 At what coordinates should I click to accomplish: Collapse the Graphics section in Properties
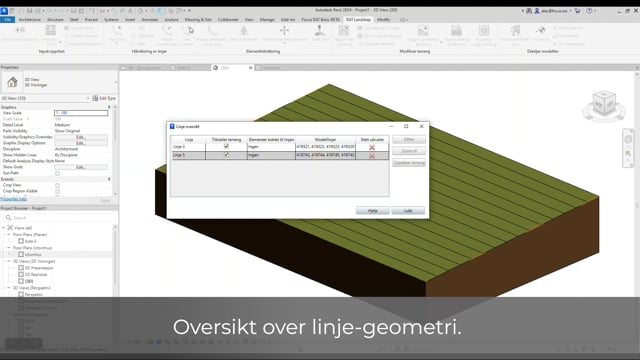(x=109, y=107)
